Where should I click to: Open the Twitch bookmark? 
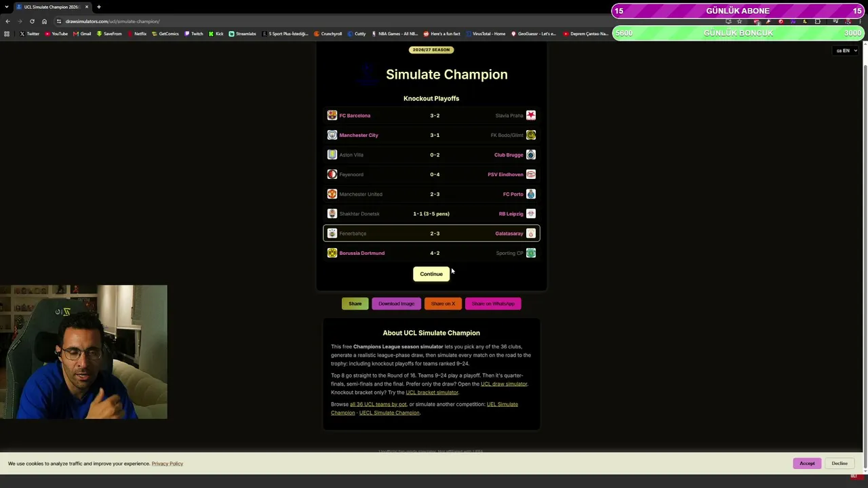(194, 34)
